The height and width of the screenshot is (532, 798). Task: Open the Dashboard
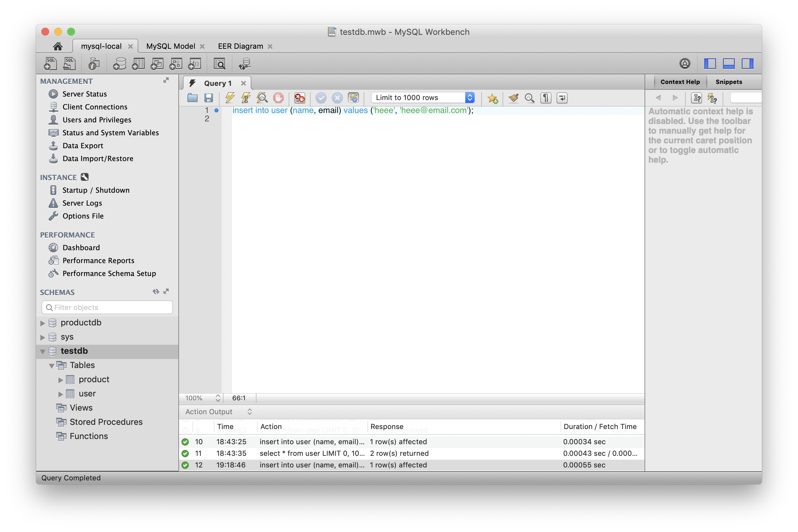pos(81,248)
